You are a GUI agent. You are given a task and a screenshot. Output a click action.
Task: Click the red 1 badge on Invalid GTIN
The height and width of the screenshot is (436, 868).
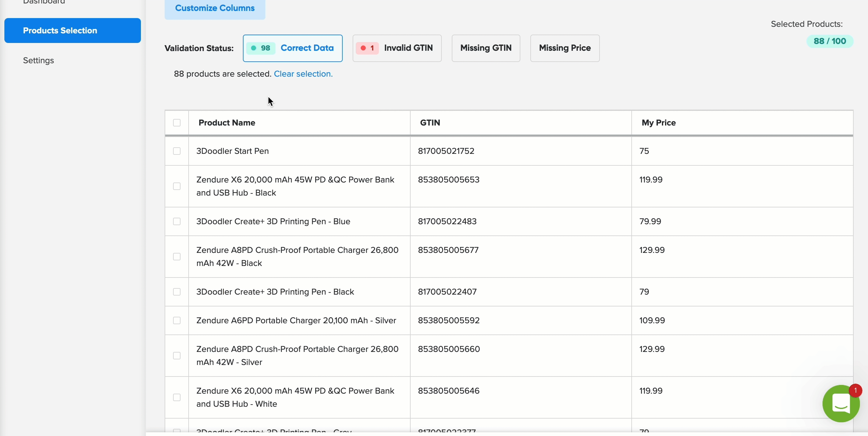tap(367, 48)
